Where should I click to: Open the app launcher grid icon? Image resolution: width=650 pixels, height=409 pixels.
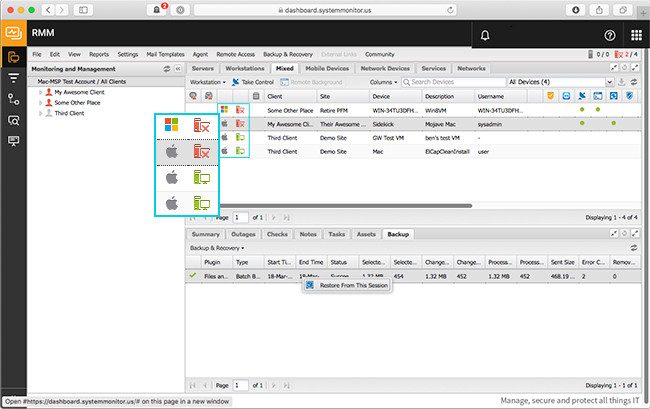(636, 36)
